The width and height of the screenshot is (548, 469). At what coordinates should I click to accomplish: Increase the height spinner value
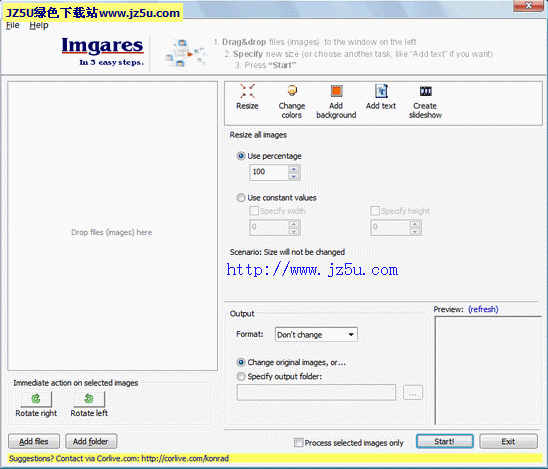pyautogui.click(x=415, y=224)
